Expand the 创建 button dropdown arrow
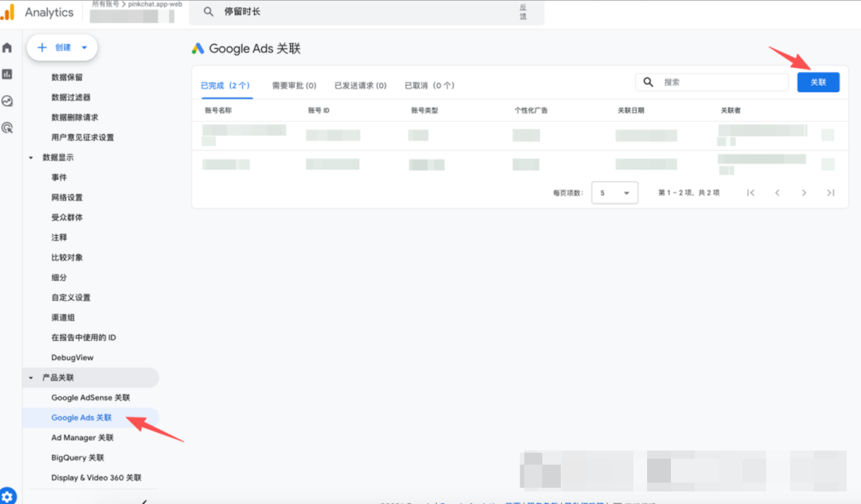Image resolution: width=861 pixels, height=504 pixels. tap(84, 48)
